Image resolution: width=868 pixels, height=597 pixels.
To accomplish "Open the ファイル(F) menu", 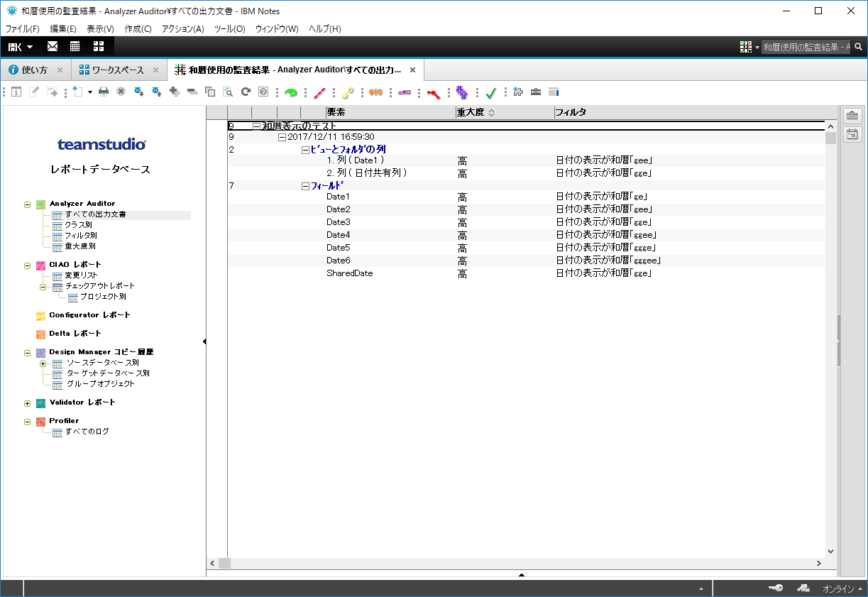I will [x=23, y=29].
